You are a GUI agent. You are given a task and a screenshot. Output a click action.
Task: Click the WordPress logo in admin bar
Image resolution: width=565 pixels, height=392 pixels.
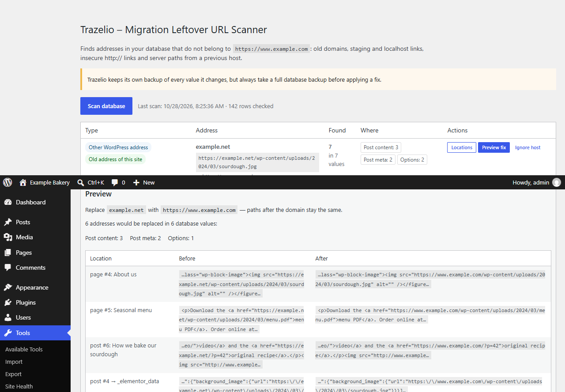(x=8, y=182)
